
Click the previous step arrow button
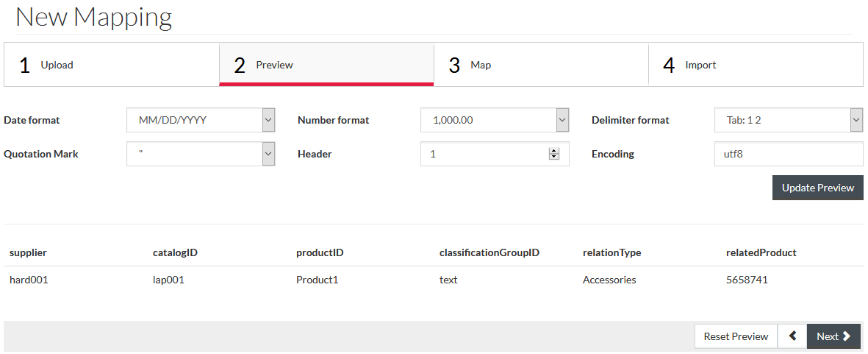tap(792, 336)
